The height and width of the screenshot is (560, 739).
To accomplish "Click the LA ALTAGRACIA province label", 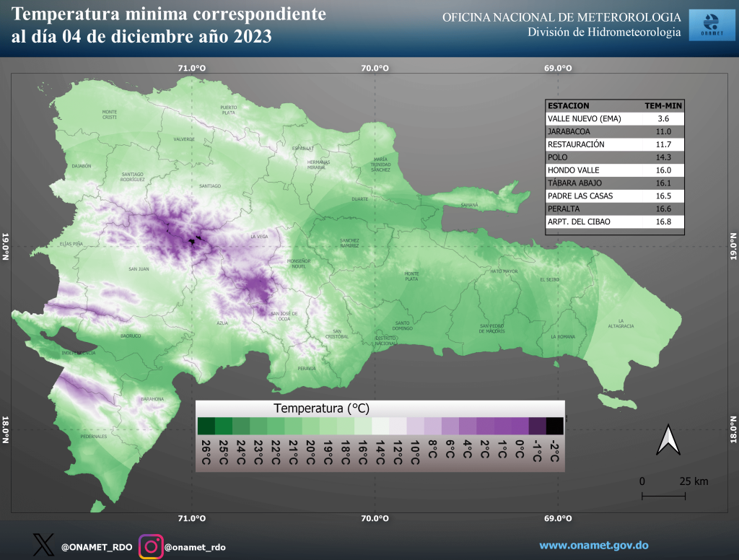I will point(621,326).
